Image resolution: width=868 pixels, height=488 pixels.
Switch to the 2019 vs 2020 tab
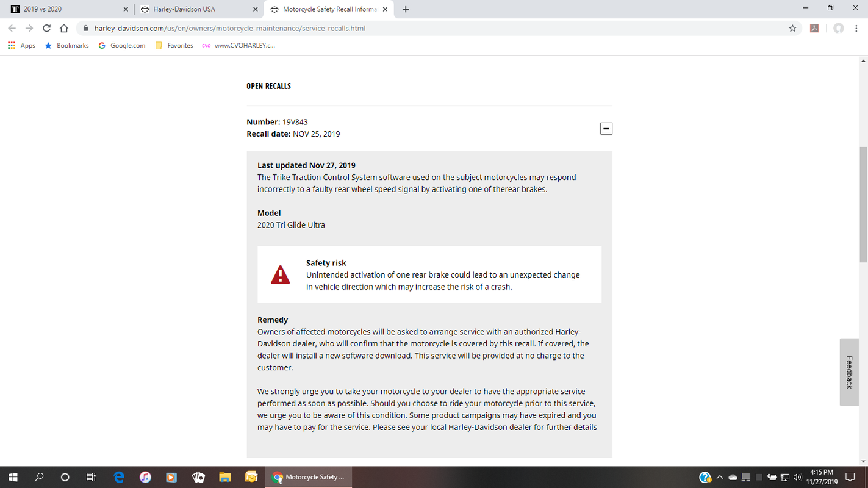tap(66, 9)
